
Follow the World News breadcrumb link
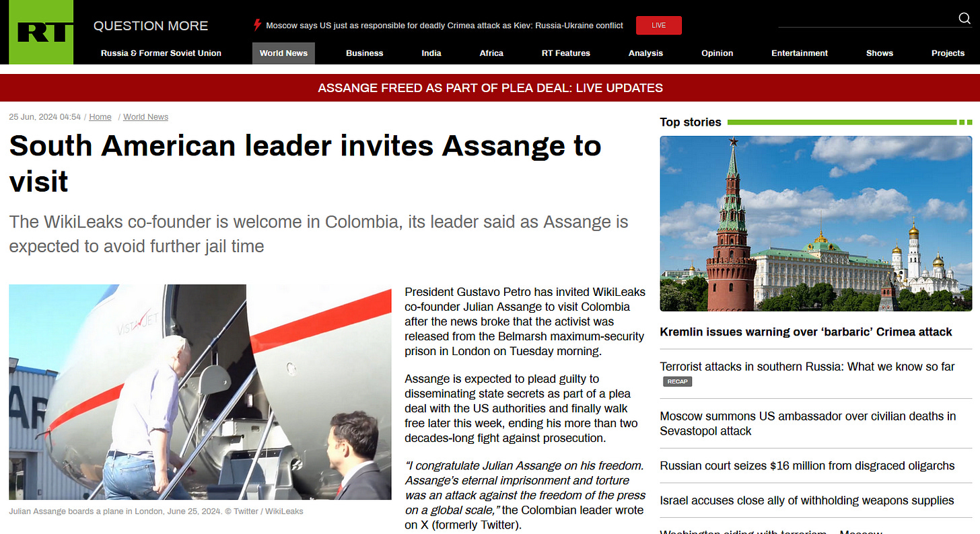[x=145, y=117]
